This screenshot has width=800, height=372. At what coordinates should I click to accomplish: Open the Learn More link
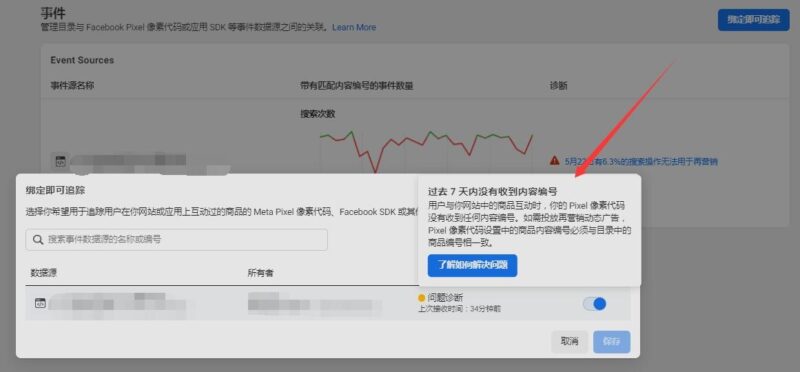point(354,28)
